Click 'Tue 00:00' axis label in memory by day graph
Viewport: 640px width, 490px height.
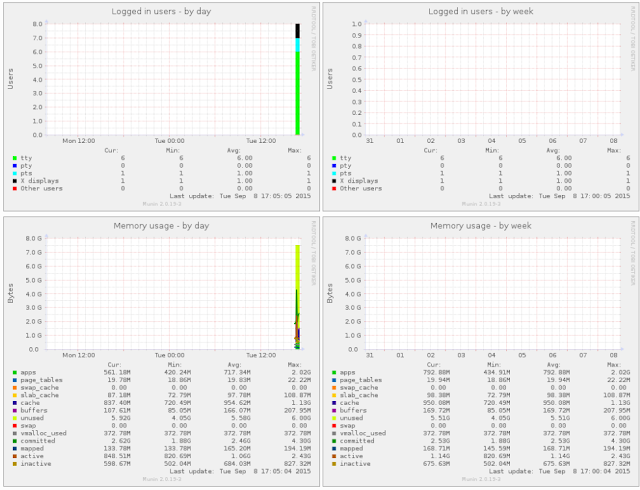(x=169, y=355)
